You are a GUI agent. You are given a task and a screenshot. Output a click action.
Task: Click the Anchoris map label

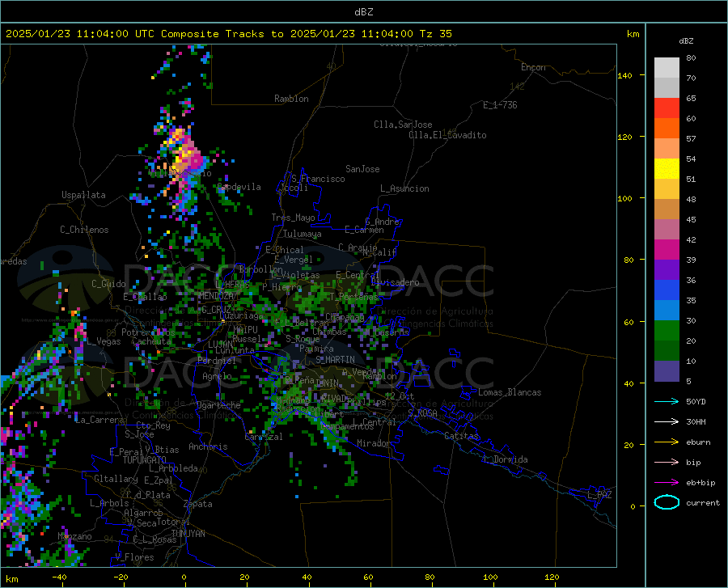pos(208,447)
